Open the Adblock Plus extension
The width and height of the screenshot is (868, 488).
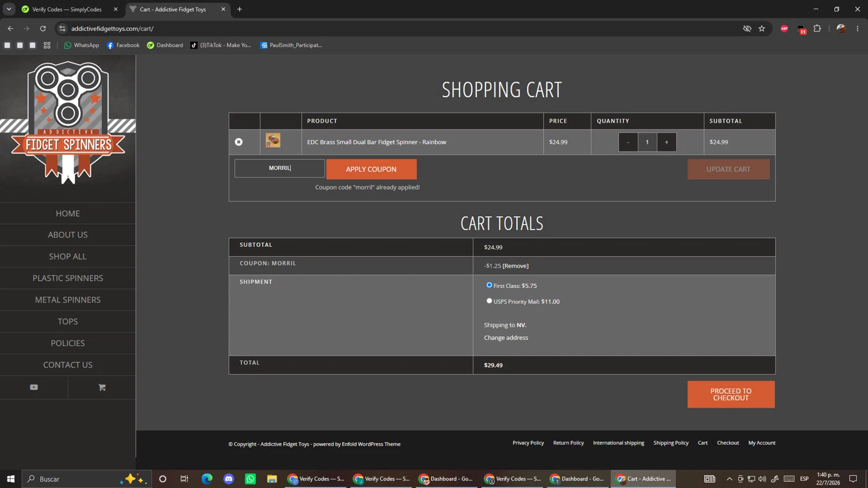pyautogui.click(x=784, y=28)
